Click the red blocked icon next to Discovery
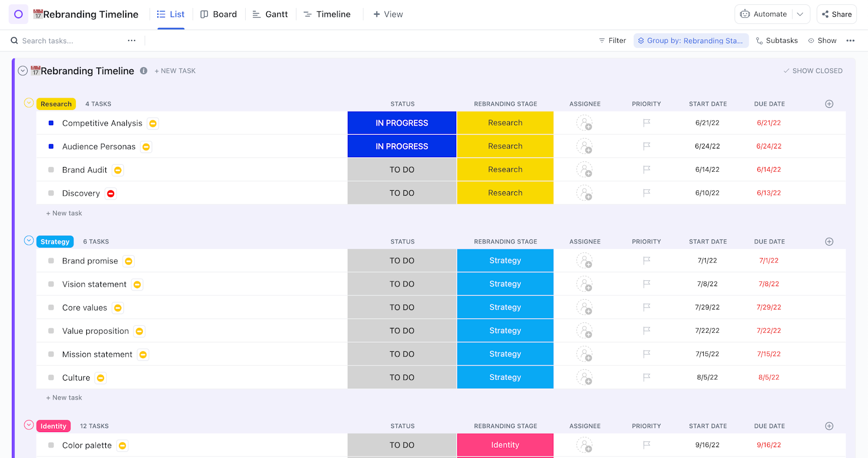The image size is (868, 458). click(111, 193)
